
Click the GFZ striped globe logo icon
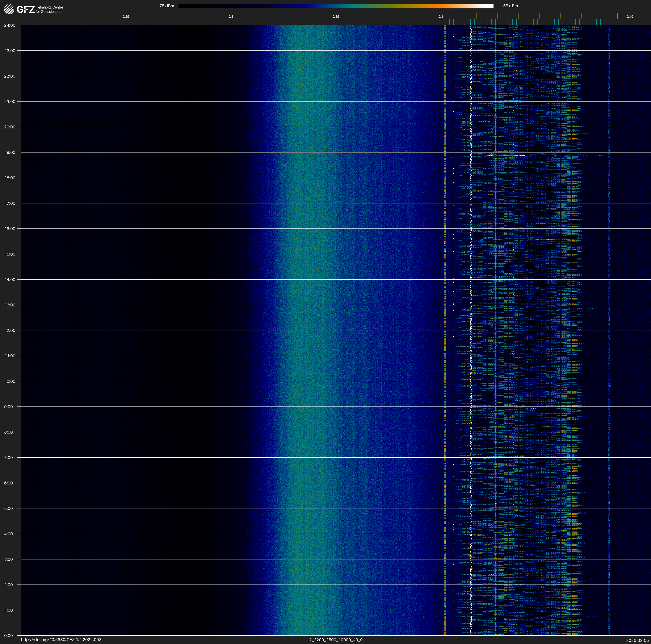click(9, 9)
